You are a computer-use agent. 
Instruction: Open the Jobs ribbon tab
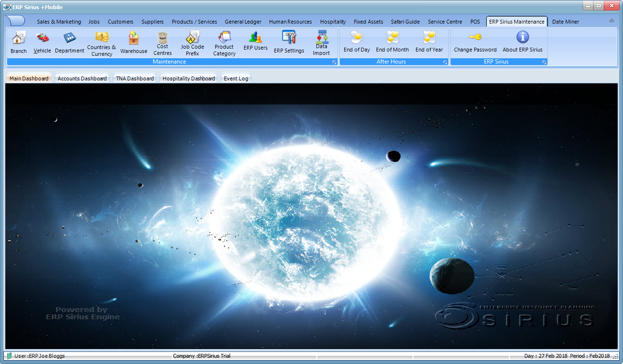click(x=94, y=22)
